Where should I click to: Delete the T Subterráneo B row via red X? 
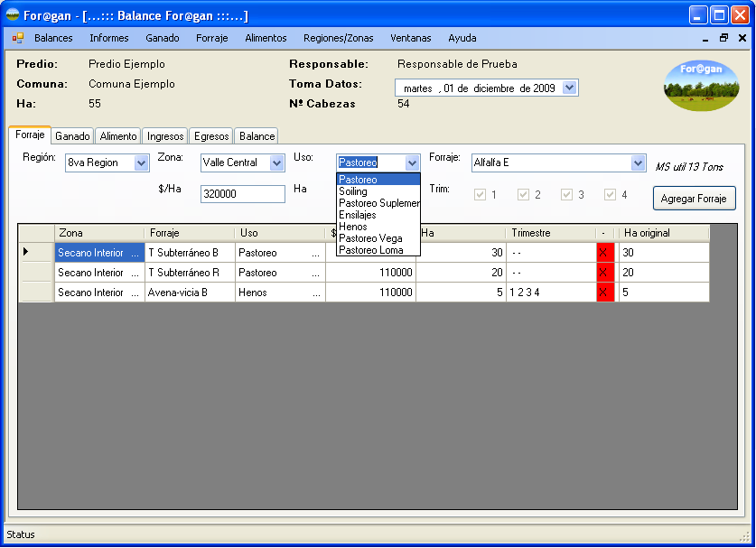pyautogui.click(x=604, y=253)
